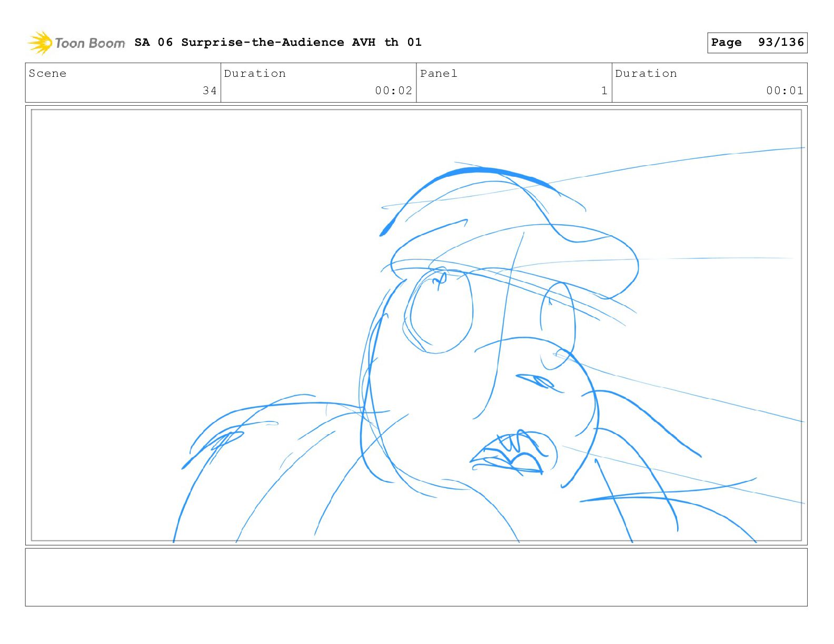834x644 pixels.
Task: Select scene number 34
Action: [210, 90]
